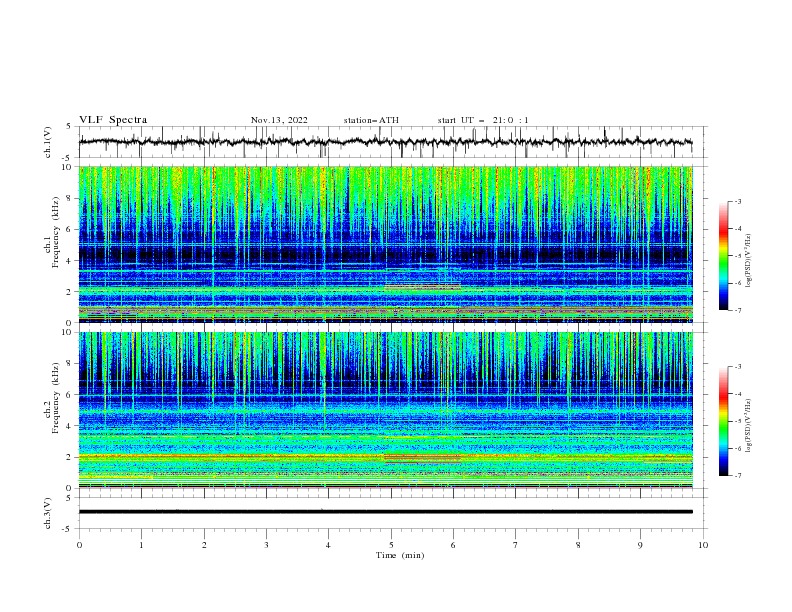Click the ch.1 voltage waveform trace
The height and width of the screenshot is (612, 792).
coord(385,142)
